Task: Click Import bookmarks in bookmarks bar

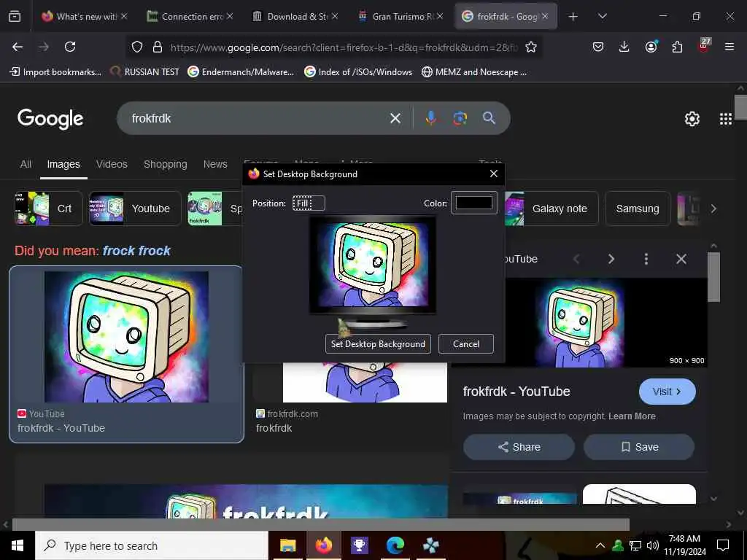Action: 55,72
